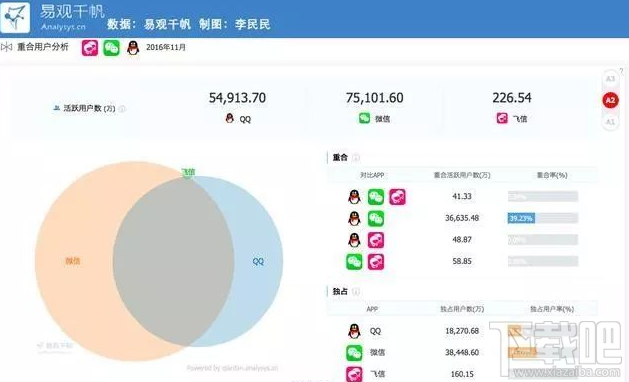Viewport: 629px width, 382px height.
Task: Open the 2016年11月 date selector
Action: click(166, 47)
